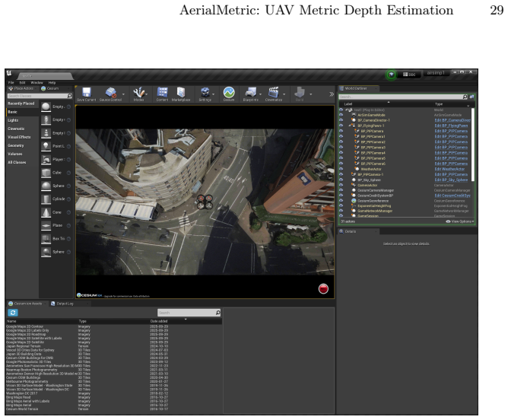The height and width of the screenshot is (420, 508).
Task: Click the World Outliner search field
Action: [x=401, y=97]
